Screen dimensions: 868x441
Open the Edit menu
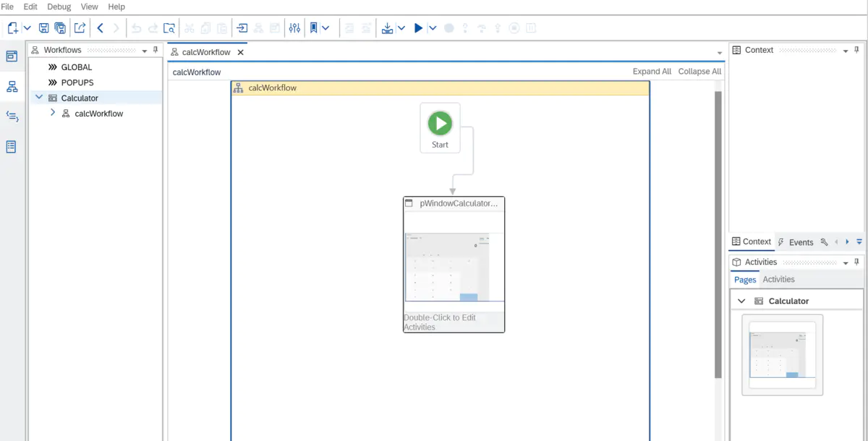click(x=30, y=7)
